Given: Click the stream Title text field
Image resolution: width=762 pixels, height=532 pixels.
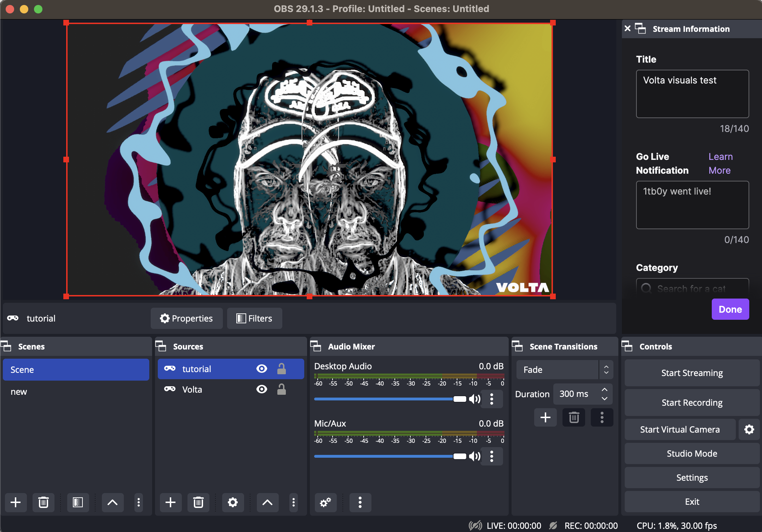Looking at the screenshot, I should [x=692, y=94].
